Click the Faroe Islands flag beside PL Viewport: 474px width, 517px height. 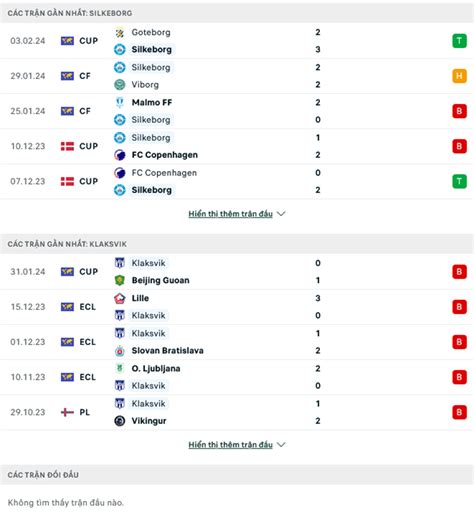click(67, 412)
